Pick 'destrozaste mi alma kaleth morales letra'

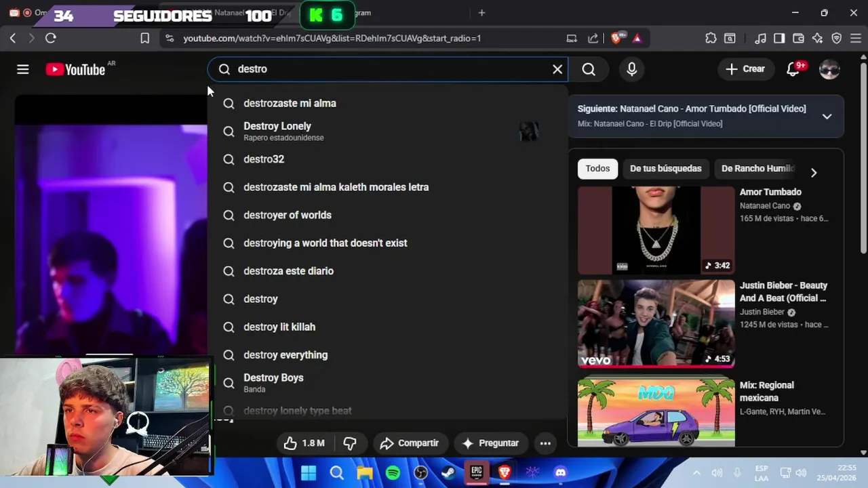tap(387, 187)
